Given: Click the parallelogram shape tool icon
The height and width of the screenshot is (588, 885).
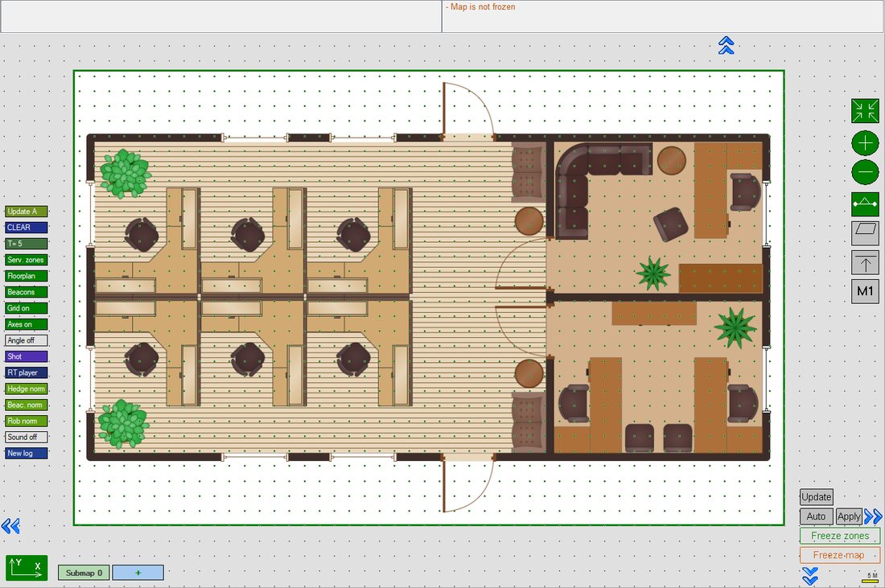Looking at the screenshot, I should (865, 232).
